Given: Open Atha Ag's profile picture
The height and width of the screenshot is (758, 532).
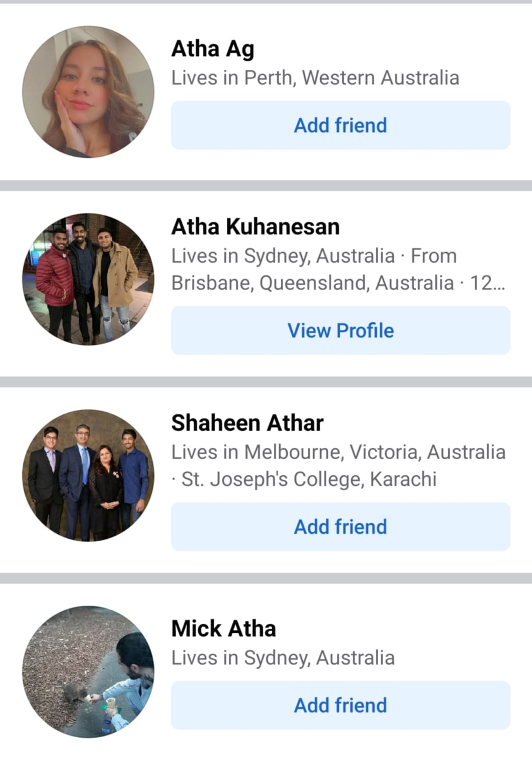Looking at the screenshot, I should (x=88, y=92).
